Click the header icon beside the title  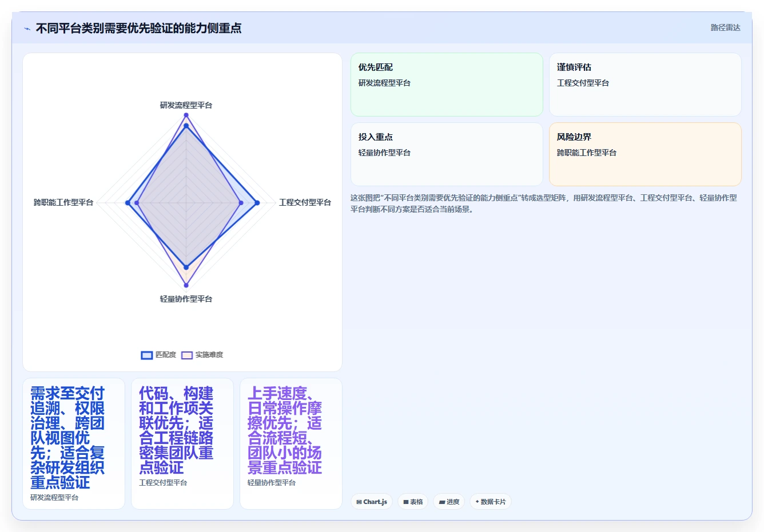click(27, 29)
